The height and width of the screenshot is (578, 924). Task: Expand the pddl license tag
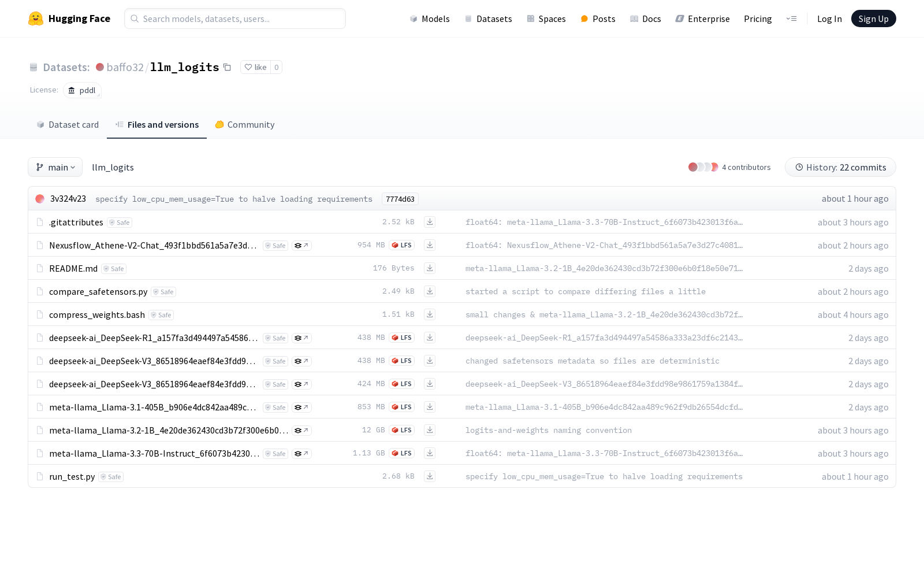click(83, 91)
